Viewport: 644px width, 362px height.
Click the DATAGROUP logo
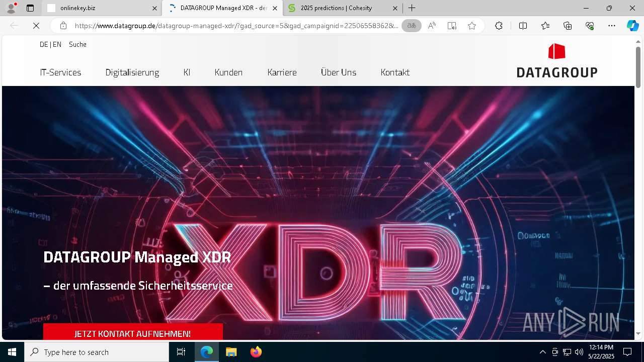coord(557,60)
